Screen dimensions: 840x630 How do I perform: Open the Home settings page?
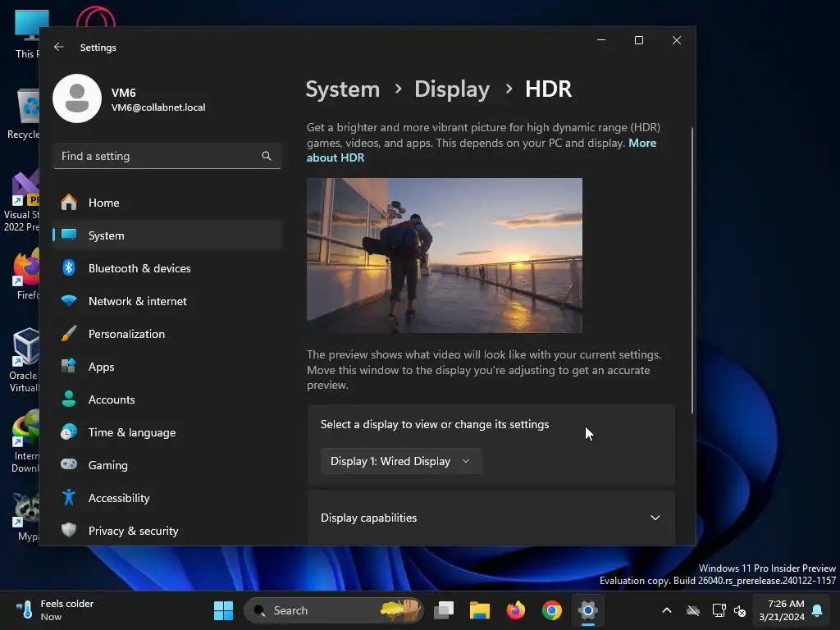pyautogui.click(x=167, y=203)
